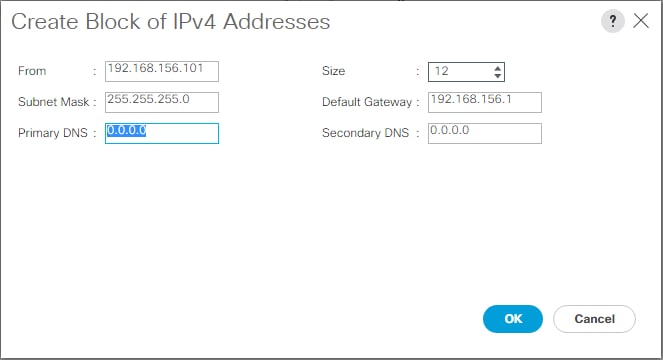Decrease Size with the down arrow
The image size is (663, 360).
click(x=498, y=76)
